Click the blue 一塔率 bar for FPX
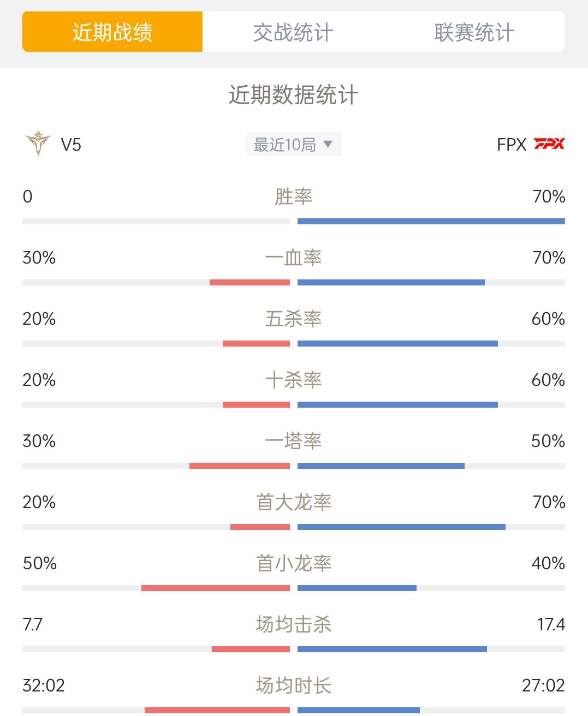Image resolution: width=588 pixels, height=716 pixels. pos(381,466)
